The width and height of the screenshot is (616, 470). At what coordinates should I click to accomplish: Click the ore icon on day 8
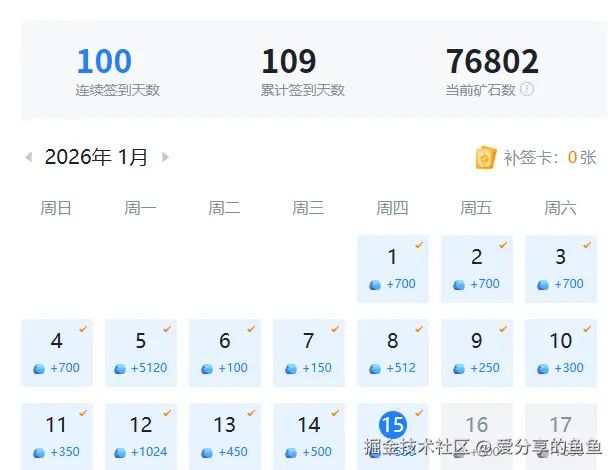(x=375, y=369)
